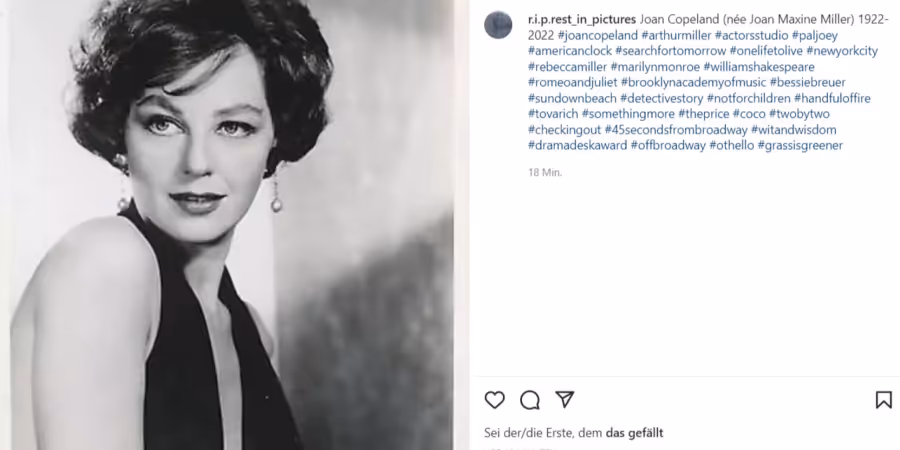This screenshot has width=900, height=450.
Task: Click the 'das gefällt' likes text
Action: click(635, 433)
